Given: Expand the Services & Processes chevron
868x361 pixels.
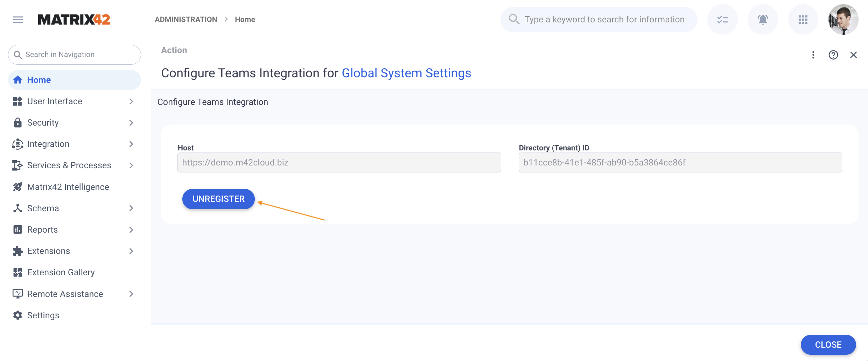Looking at the screenshot, I should [131, 165].
